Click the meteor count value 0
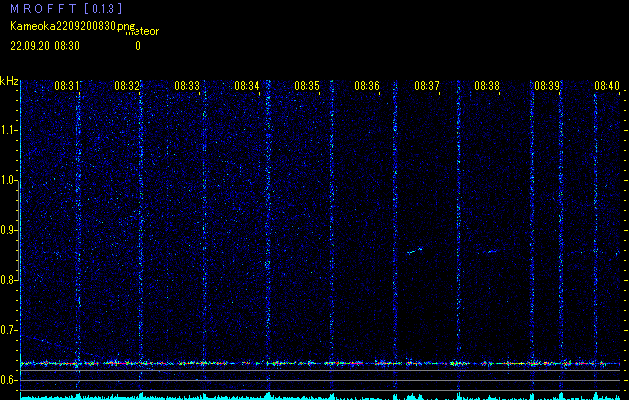The height and width of the screenshot is (400, 629). pyautogui.click(x=138, y=46)
